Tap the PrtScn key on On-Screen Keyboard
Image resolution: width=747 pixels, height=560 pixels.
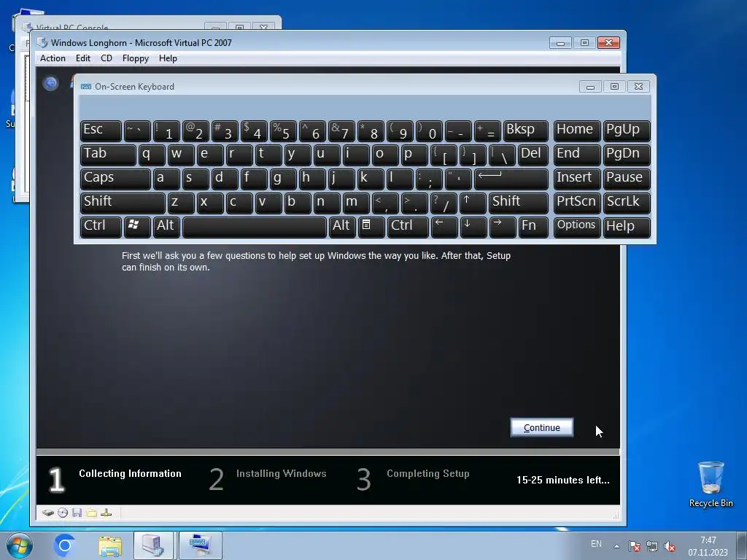[576, 203]
